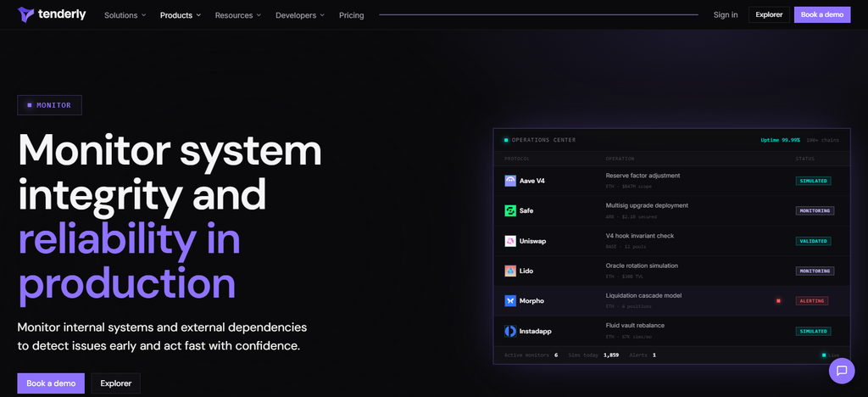Screen dimensions: 868x397
Task: Click Explorer button below hero text
Action: click(115, 383)
